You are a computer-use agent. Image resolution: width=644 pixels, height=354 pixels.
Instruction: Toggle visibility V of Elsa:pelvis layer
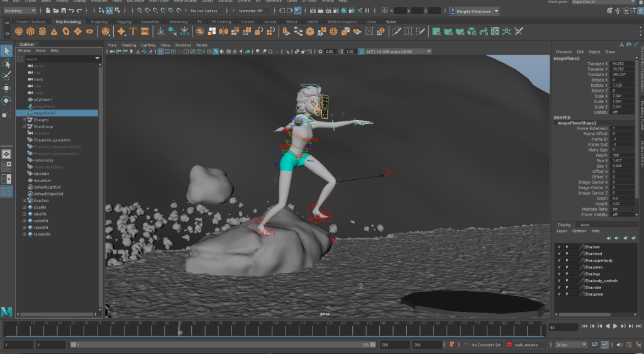point(558,267)
